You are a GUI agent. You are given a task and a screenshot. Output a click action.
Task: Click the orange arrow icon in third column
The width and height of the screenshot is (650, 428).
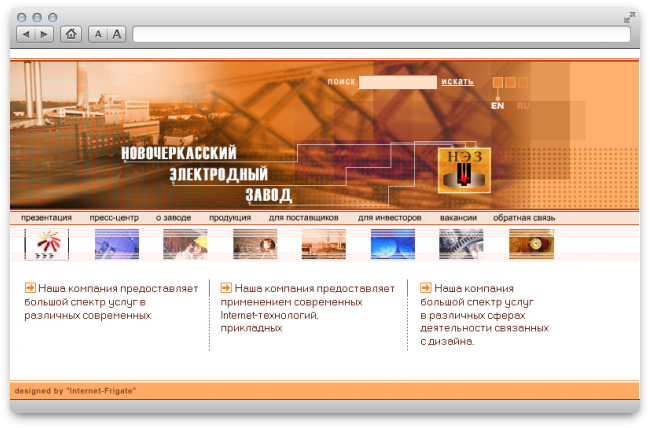[425, 287]
